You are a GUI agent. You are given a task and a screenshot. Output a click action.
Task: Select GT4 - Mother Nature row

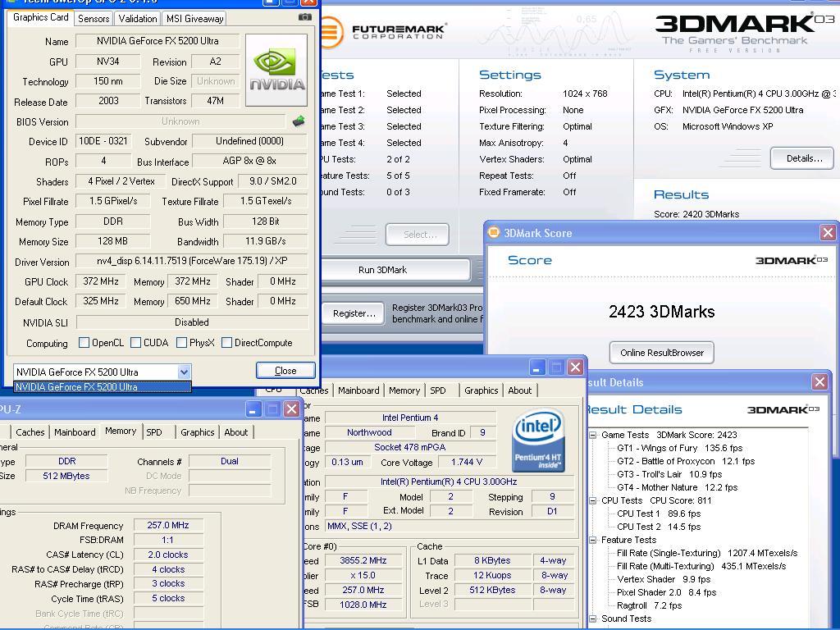point(677,487)
